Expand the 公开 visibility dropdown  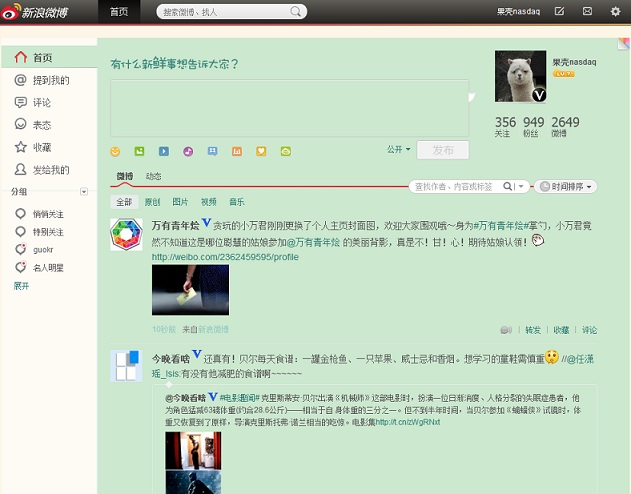tap(398, 149)
